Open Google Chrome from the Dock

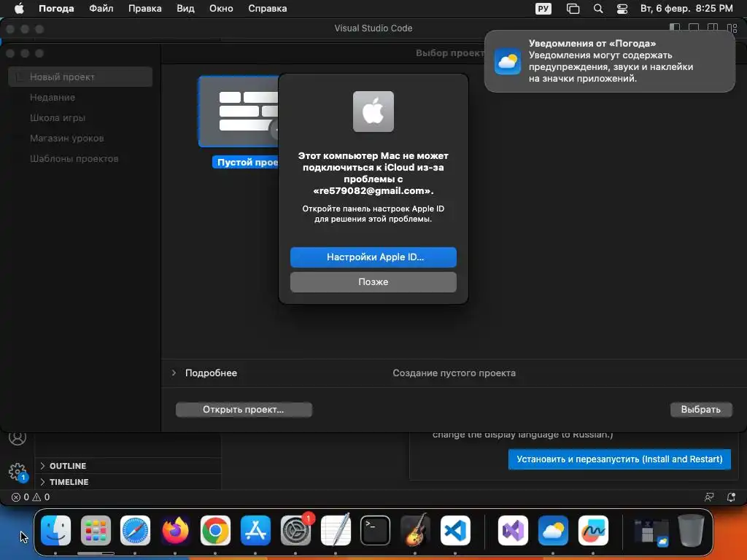(x=215, y=530)
